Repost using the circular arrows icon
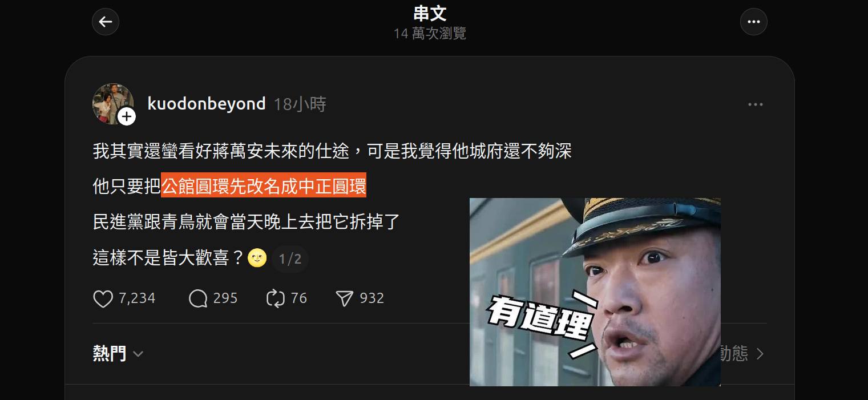The height and width of the screenshot is (400, 868). pos(276,298)
